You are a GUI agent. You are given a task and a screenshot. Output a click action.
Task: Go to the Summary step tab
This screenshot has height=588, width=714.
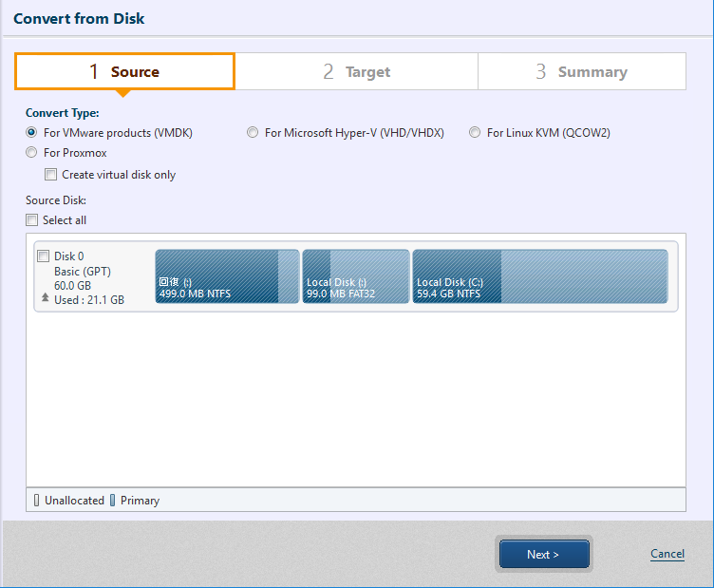point(582,71)
